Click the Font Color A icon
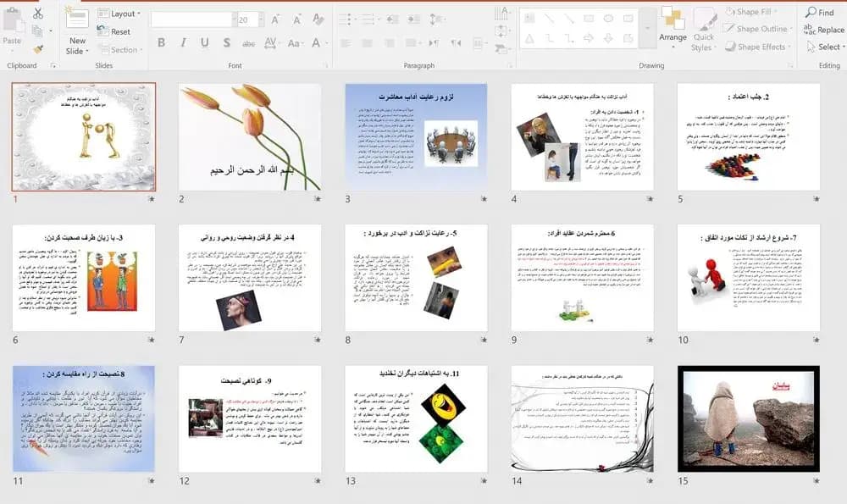Image resolution: width=847 pixels, height=504 pixels. [316, 42]
